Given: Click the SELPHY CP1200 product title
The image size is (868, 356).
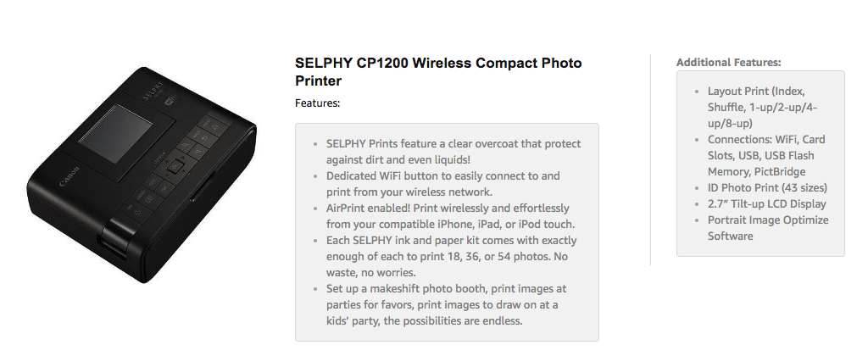Looking at the screenshot, I should 438,72.
